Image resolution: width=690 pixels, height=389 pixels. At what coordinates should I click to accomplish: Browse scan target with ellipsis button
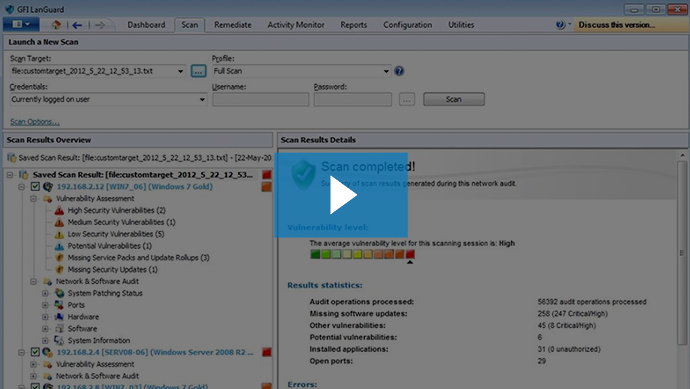pyautogui.click(x=198, y=71)
